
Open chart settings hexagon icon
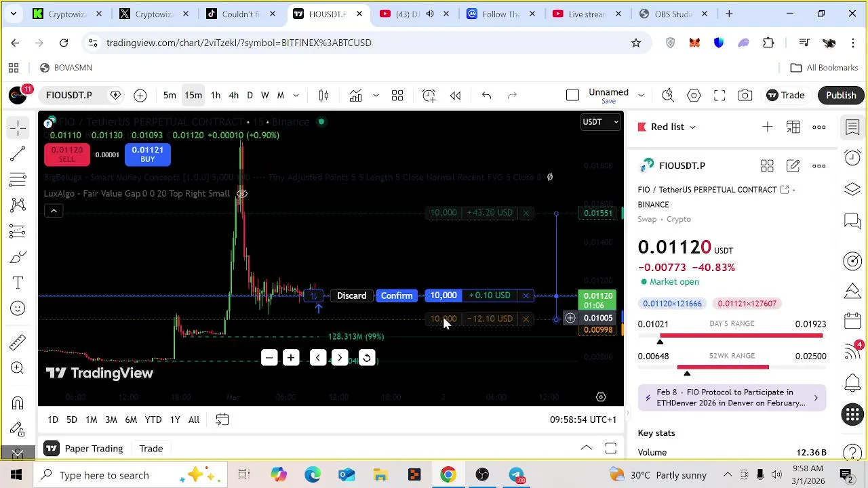(x=694, y=96)
